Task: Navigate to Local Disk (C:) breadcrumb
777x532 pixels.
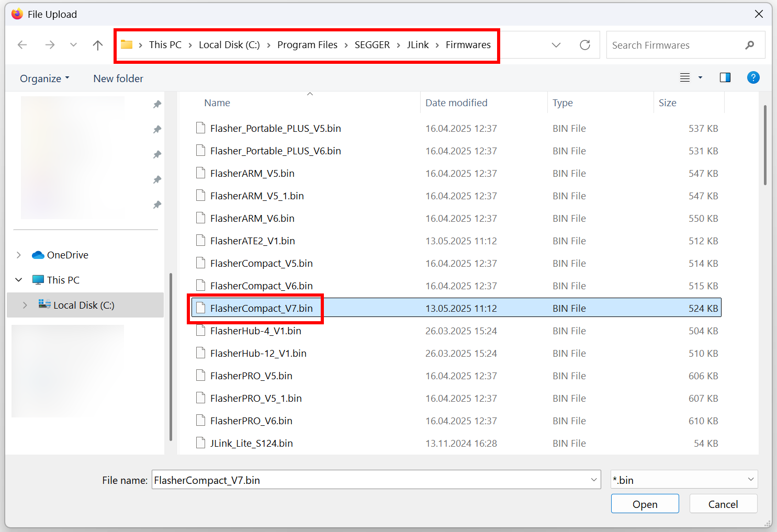Action: 229,45
